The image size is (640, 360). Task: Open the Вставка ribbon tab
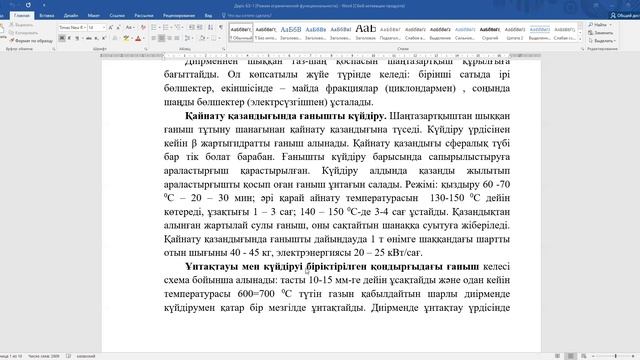pyautogui.click(x=47, y=16)
